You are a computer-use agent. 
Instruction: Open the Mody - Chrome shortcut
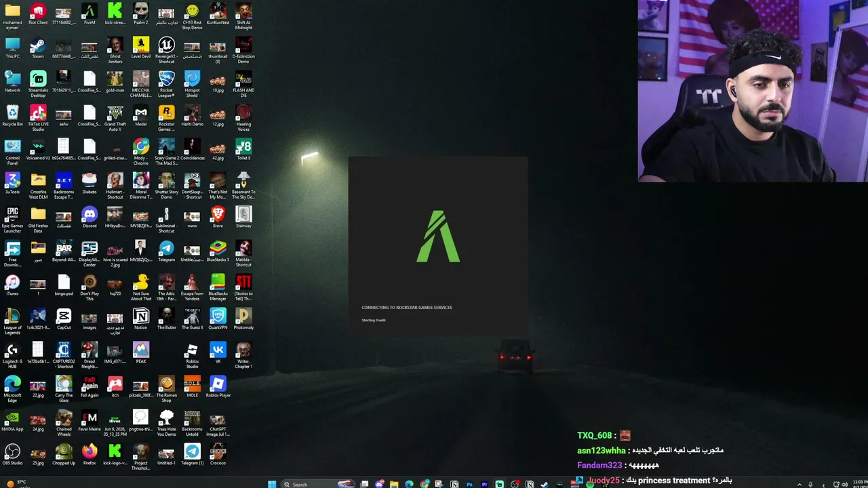point(140,152)
